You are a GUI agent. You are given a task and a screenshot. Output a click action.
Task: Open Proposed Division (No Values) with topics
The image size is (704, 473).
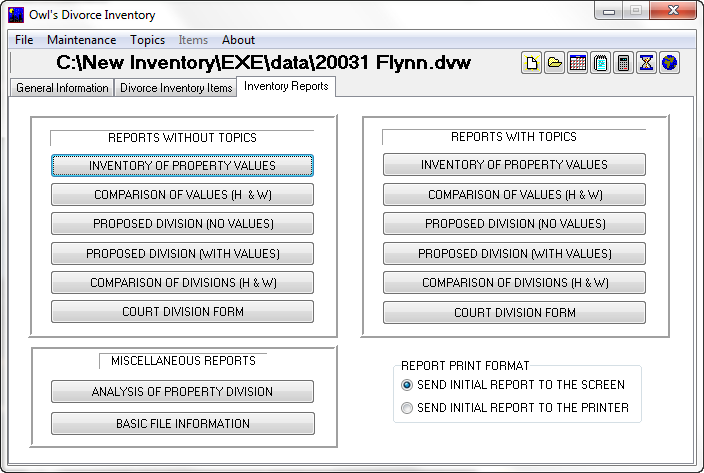514,223
